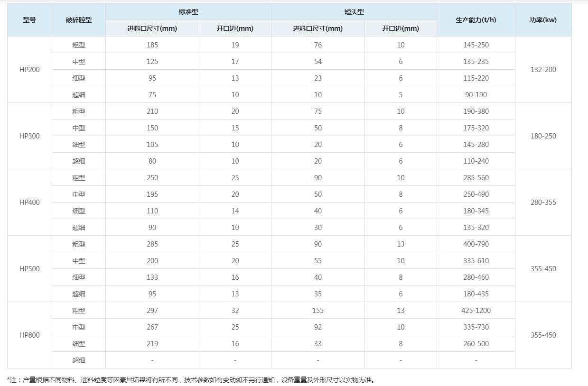Click the 355-450 power cell for HP800
Screen dimensions: 588x386
coord(543,335)
